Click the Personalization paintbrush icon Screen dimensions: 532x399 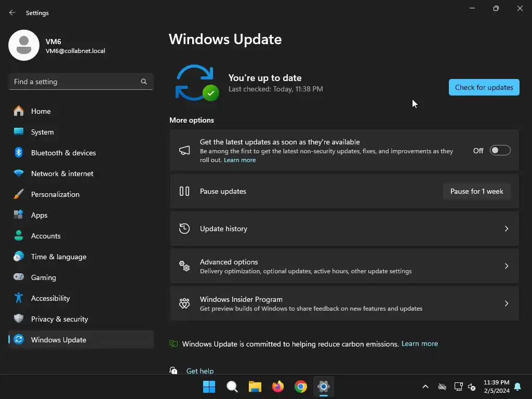click(x=19, y=194)
